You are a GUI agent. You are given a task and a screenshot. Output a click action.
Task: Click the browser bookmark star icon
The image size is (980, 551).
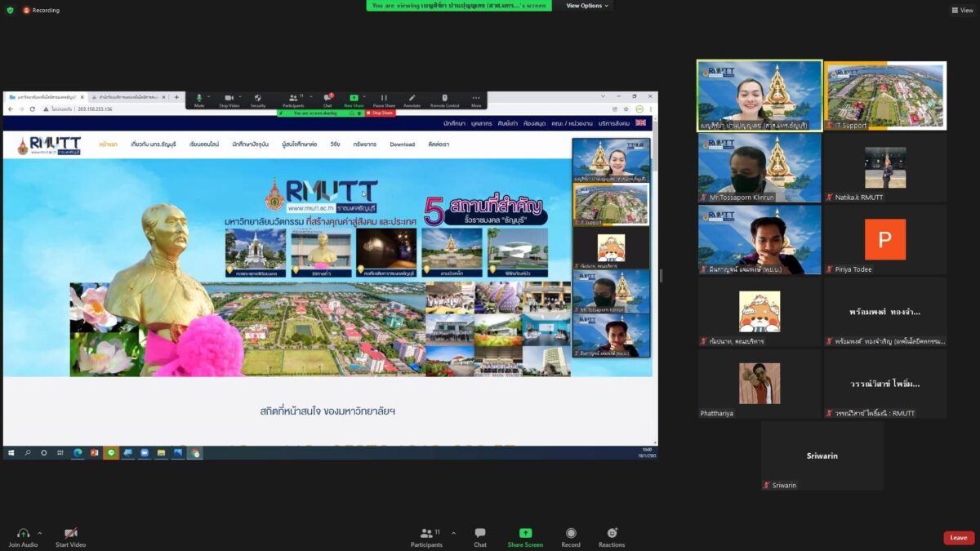[x=626, y=109]
